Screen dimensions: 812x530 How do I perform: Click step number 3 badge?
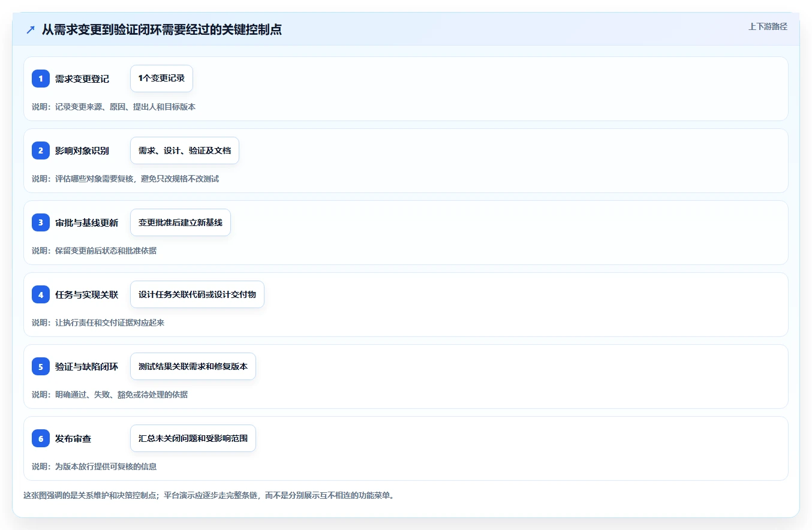[x=41, y=222]
